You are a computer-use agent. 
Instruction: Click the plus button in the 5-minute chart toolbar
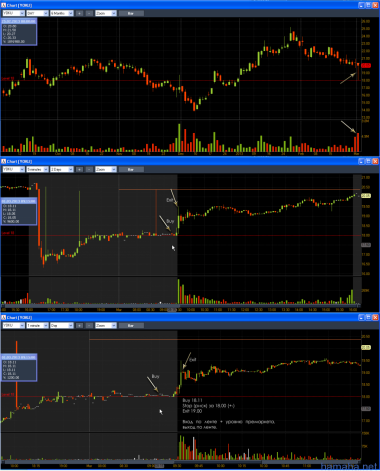(x=79, y=169)
